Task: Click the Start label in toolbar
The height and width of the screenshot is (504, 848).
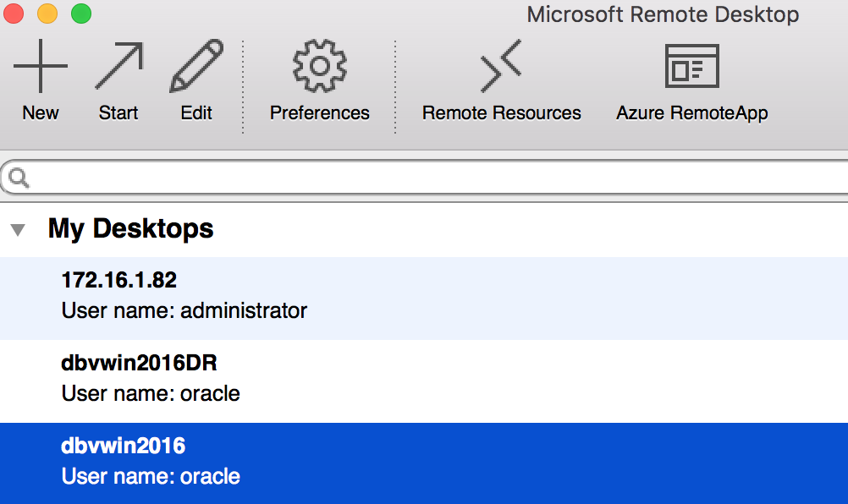Action: (x=118, y=113)
